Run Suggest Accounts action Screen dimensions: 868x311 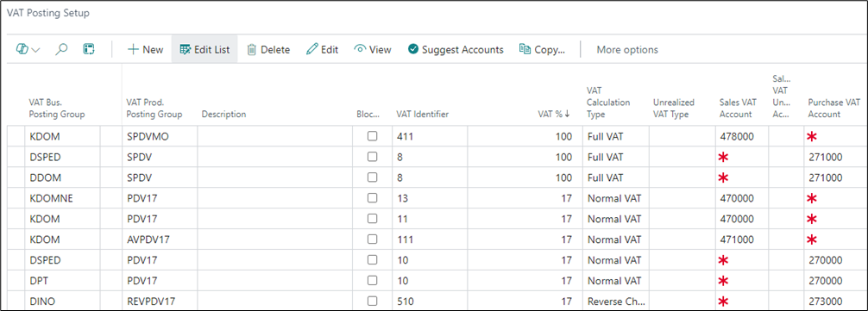456,50
